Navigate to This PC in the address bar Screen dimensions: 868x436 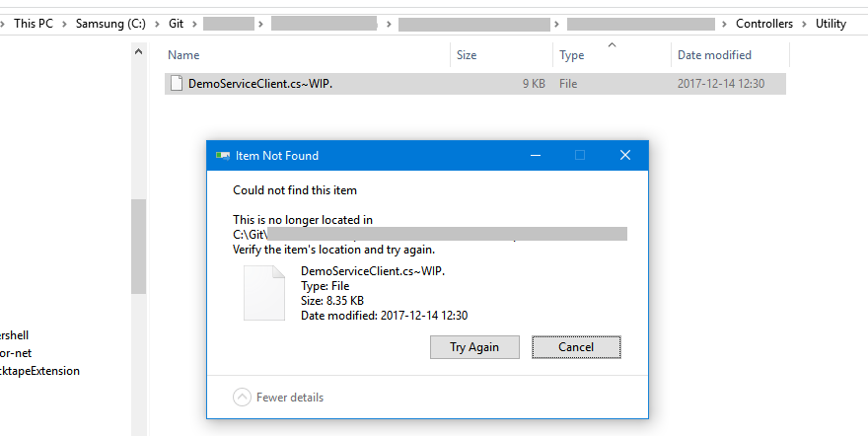point(33,24)
